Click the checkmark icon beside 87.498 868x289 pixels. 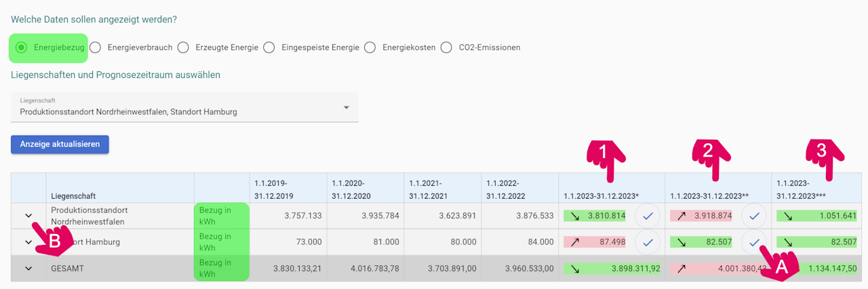click(x=647, y=242)
